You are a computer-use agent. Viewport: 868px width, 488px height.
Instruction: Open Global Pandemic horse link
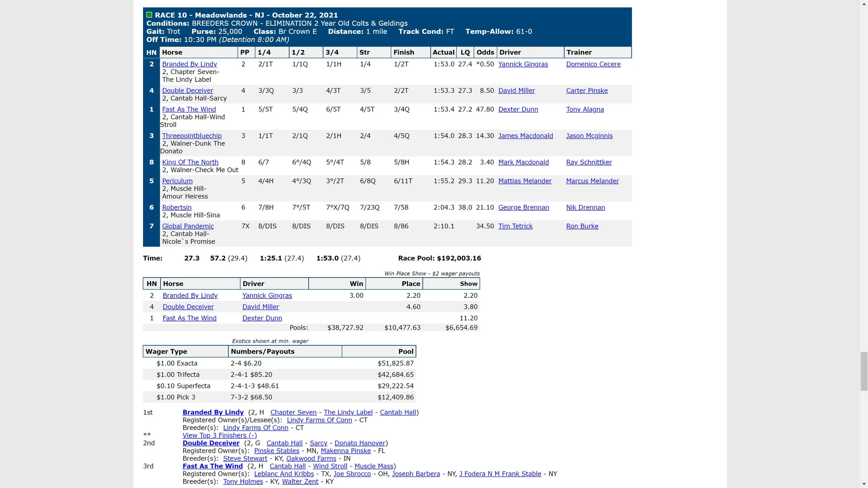point(188,226)
